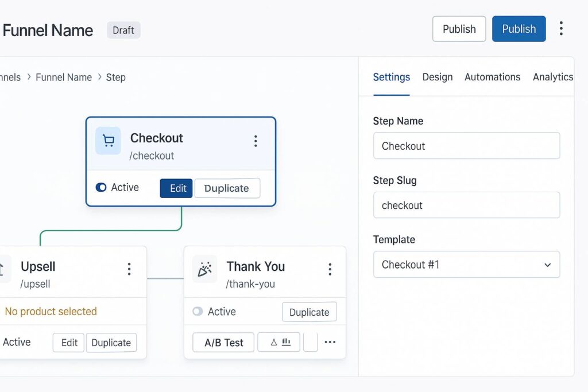Toggle the Active switch on the Checkout step
The width and height of the screenshot is (588, 392).
coord(101,188)
